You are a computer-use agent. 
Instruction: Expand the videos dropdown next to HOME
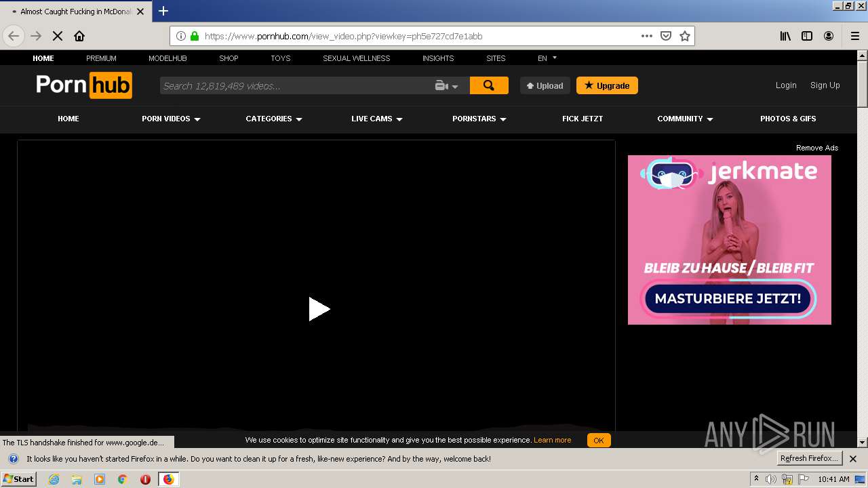171,119
